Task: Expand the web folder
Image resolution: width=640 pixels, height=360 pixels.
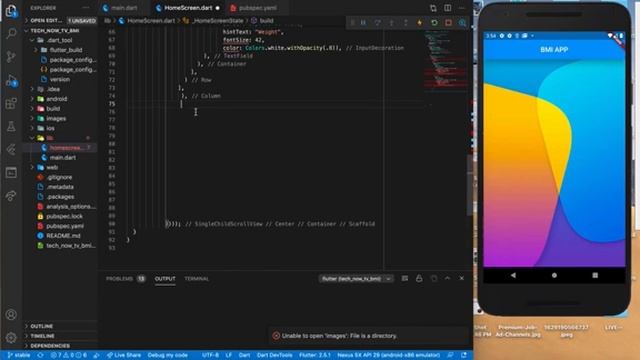Action: click(x=60, y=167)
